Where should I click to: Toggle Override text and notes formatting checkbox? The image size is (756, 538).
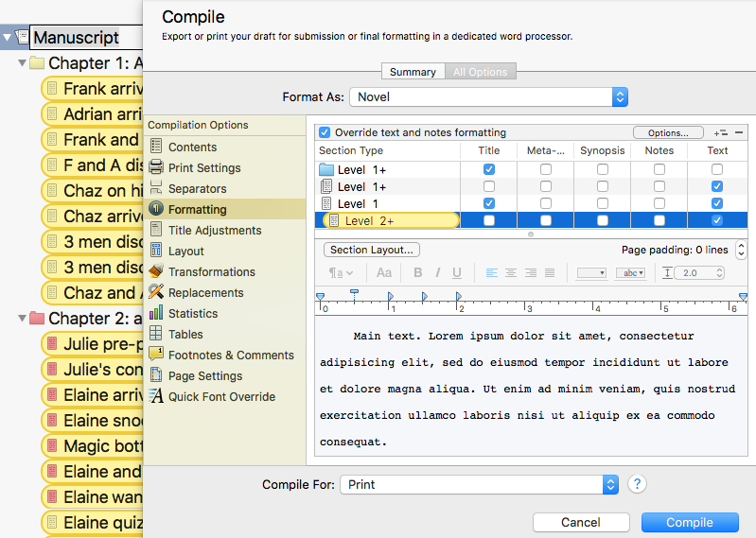(325, 132)
